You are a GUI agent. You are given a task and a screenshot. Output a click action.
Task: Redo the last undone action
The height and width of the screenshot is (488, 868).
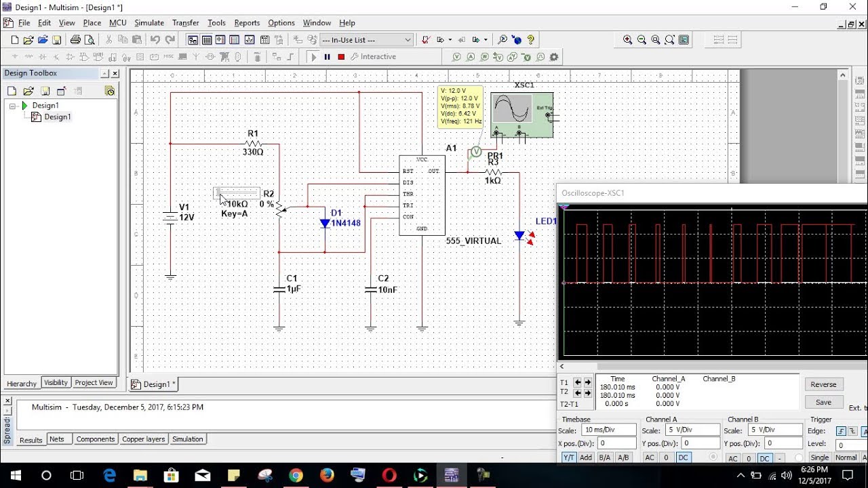pyautogui.click(x=170, y=40)
